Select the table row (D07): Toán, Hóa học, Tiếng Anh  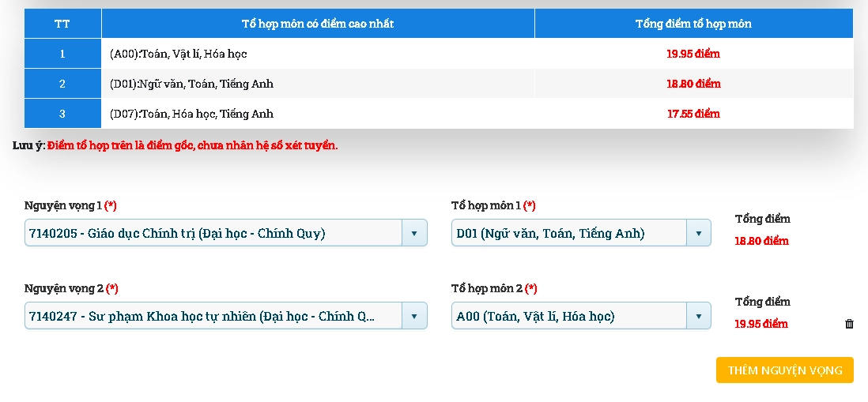pyautogui.click(x=191, y=114)
